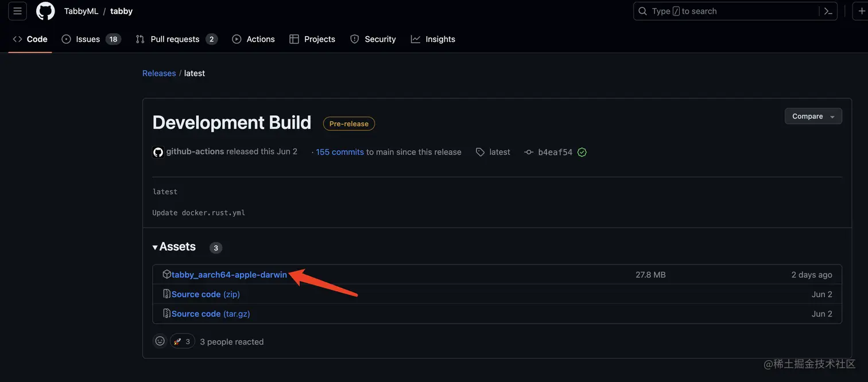Click the github-actions avatar icon
This screenshot has height=382, width=868.
(x=158, y=152)
